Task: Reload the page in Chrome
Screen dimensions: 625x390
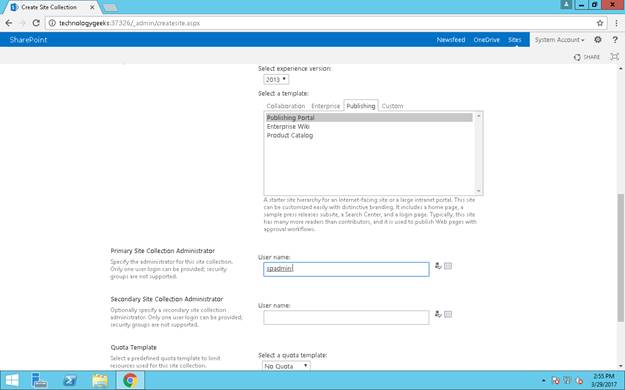Action: (36, 23)
